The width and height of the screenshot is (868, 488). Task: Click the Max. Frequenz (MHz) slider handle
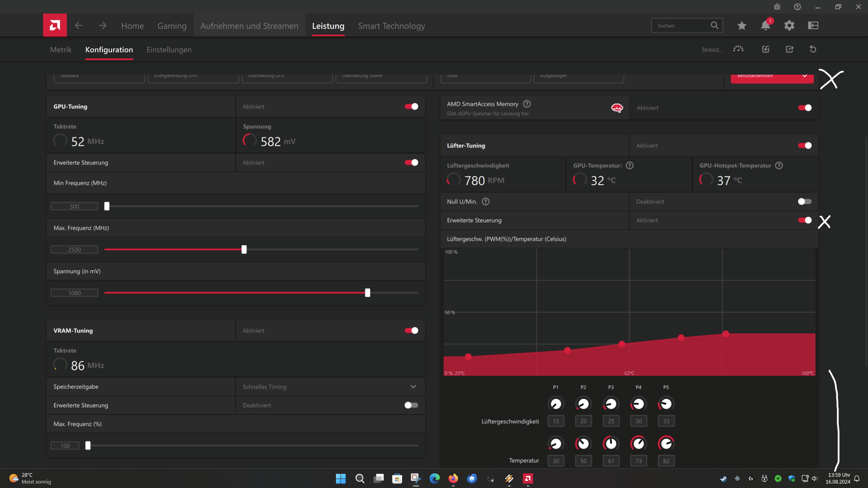[244, 250]
